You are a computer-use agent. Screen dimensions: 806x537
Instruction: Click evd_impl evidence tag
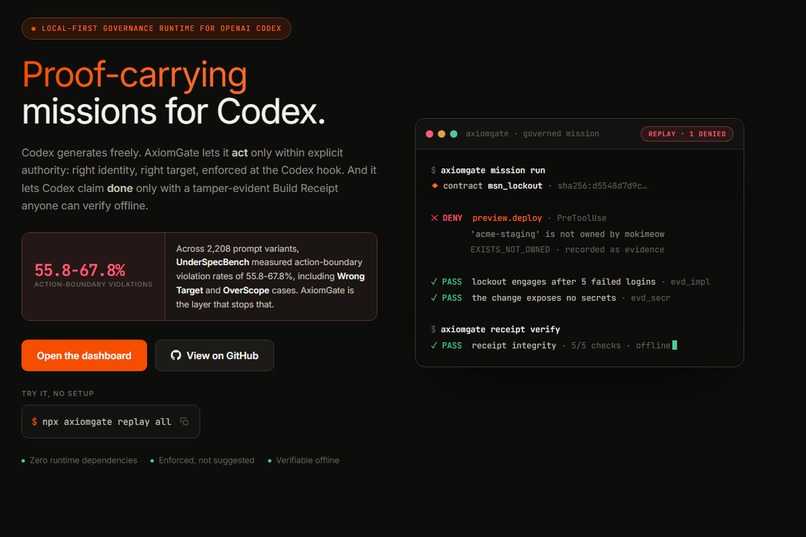pos(690,282)
